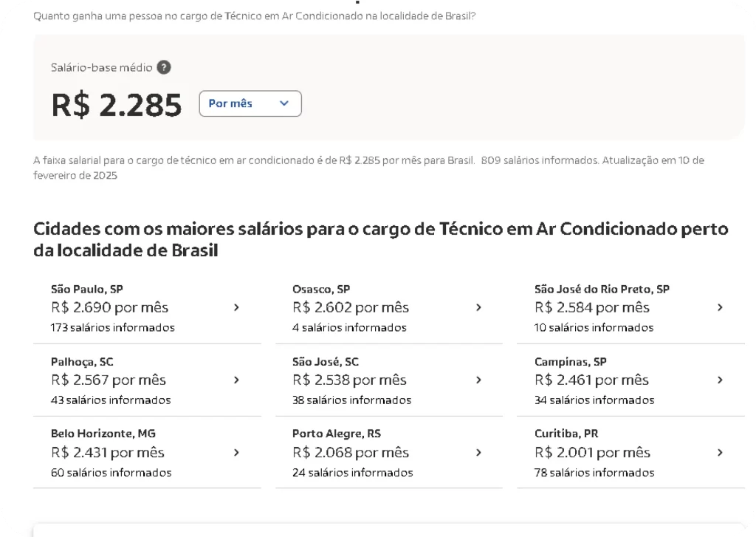Viewport: 756px width, 537px height.
Task: Click the chevron arrow for Belo Horizonte, MG
Action: click(236, 452)
